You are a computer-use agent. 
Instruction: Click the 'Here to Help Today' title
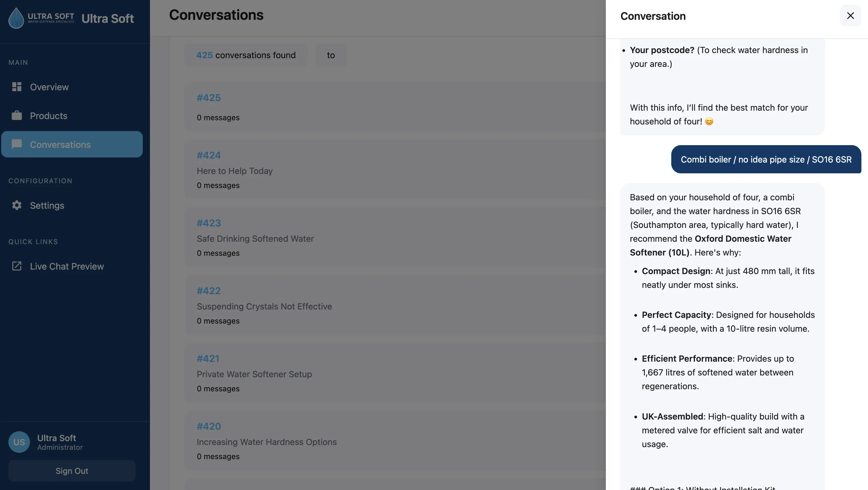click(x=235, y=171)
